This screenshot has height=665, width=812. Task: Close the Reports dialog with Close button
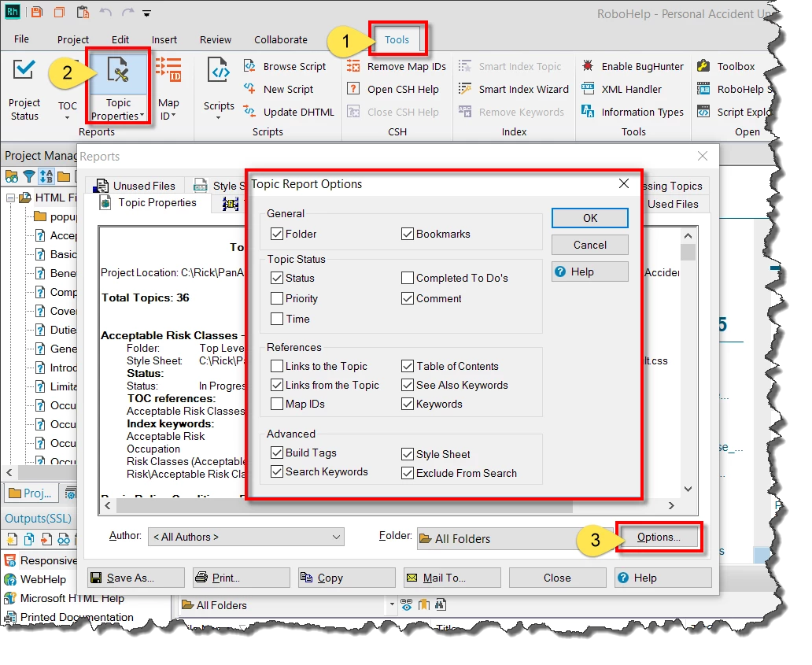(x=557, y=578)
